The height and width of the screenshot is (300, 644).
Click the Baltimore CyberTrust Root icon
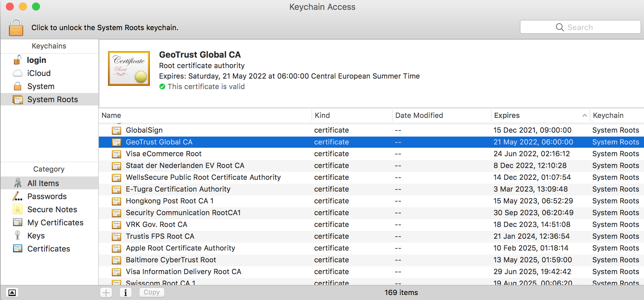[x=116, y=260]
